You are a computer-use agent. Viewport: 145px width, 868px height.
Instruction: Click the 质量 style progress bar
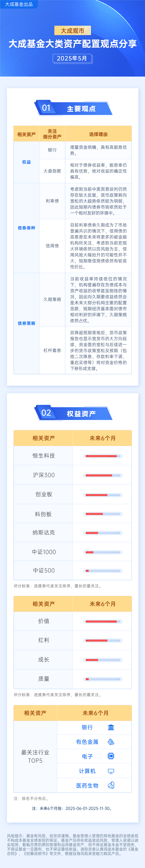pos(103,679)
